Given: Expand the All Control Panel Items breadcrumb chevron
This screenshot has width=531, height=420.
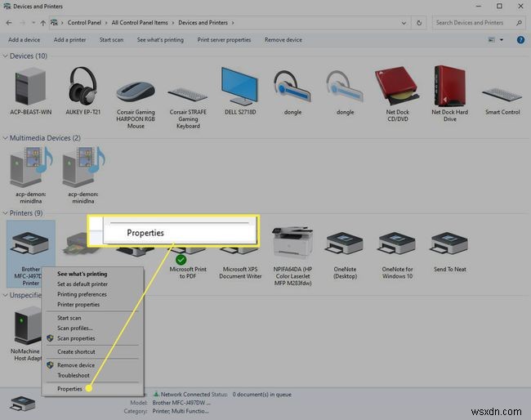Looking at the screenshot, I should (x=172, y=23).
